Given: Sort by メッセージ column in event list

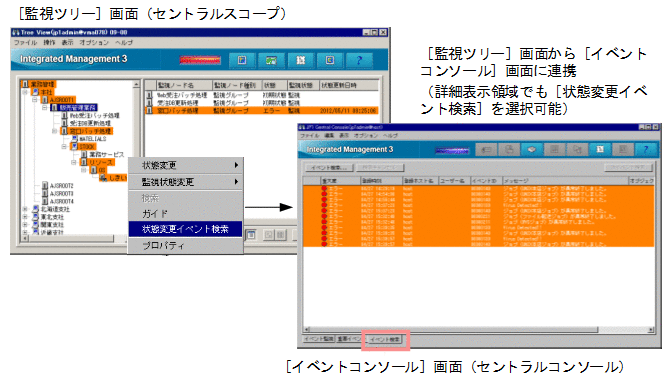Looking at the screenshot, I should [x=565, y=181].
